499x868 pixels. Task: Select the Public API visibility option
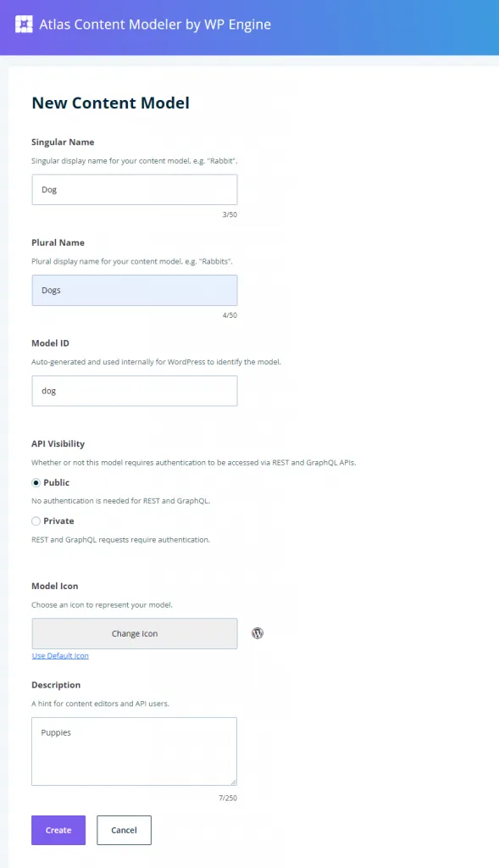35,482
